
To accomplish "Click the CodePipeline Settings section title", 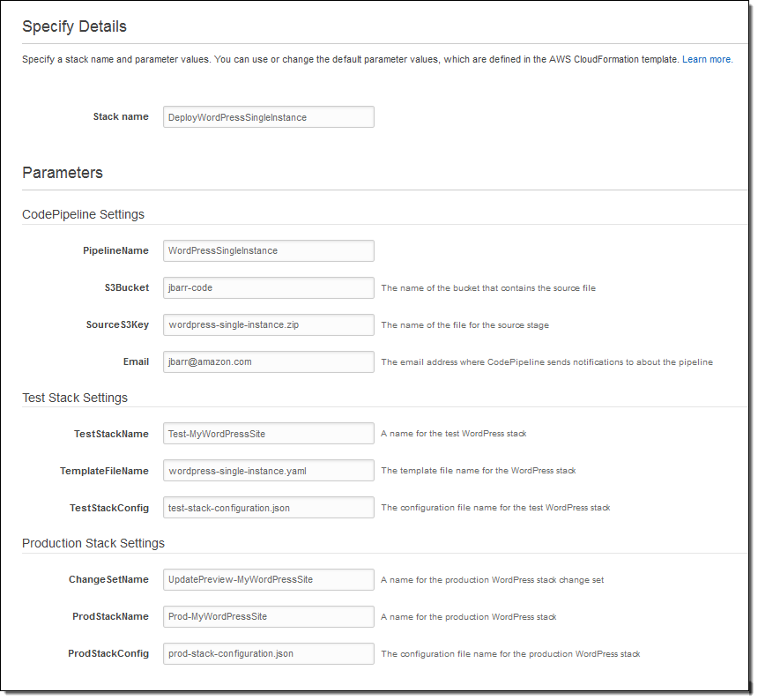I will pos(83,214).
